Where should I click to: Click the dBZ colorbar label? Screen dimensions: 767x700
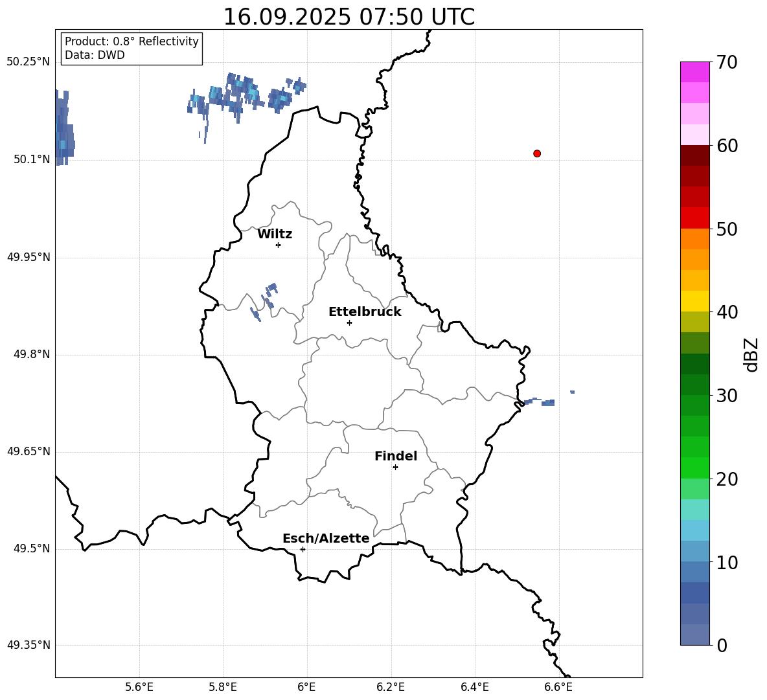coord(751,354)
